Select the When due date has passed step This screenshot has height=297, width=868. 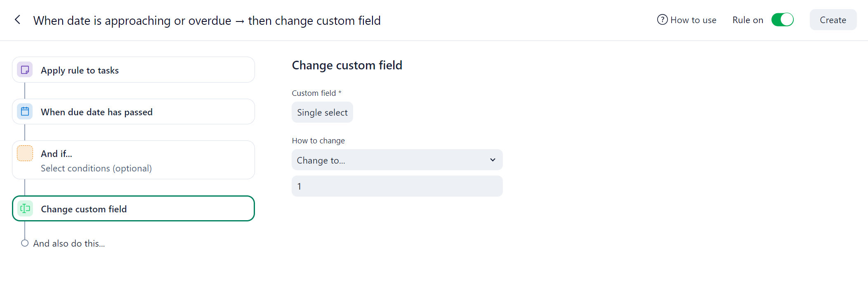point(97,112)
